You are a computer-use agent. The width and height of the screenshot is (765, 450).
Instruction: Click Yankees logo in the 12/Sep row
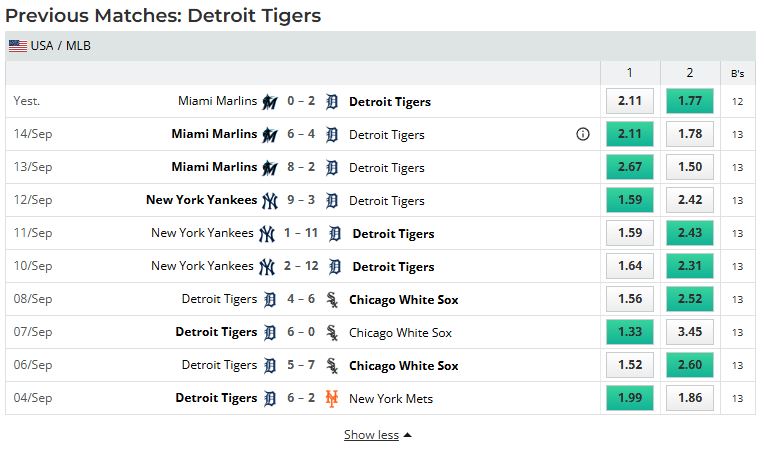(270, 201)
